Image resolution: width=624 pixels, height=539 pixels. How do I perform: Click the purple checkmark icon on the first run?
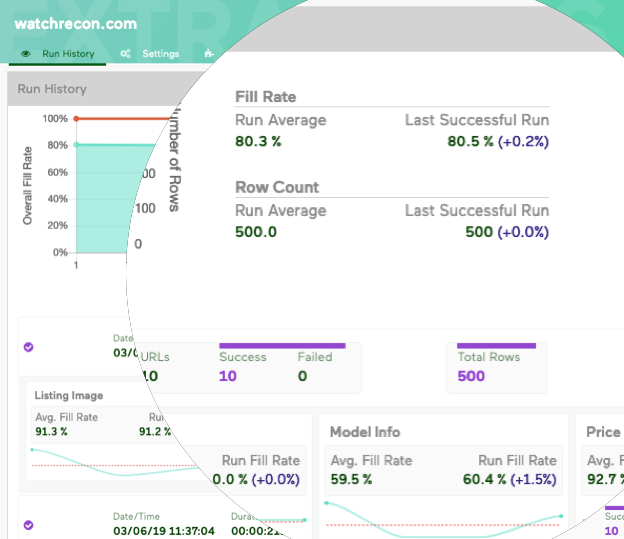coord(28,347)
